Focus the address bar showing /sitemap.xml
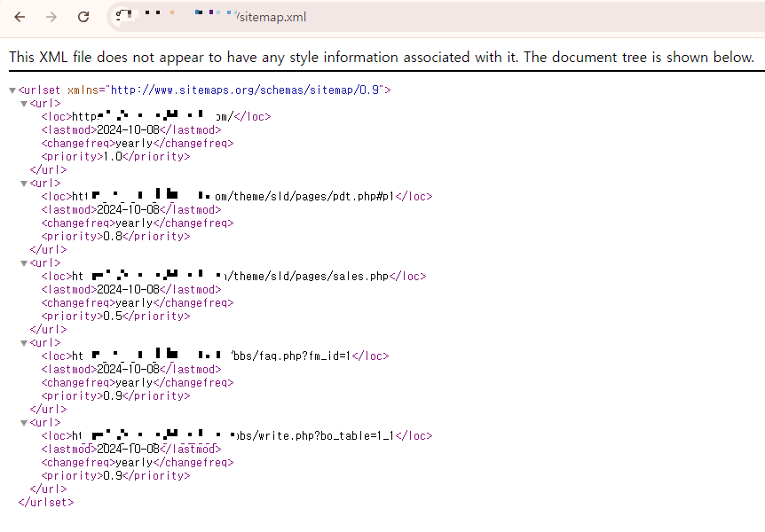This screenshot has height=532, width=765. (x=434, y=17)
